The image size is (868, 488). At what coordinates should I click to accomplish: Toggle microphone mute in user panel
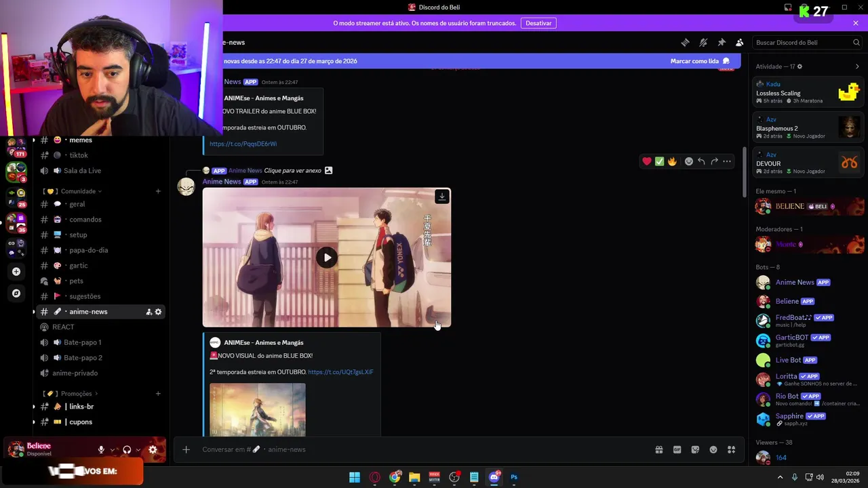101,449
